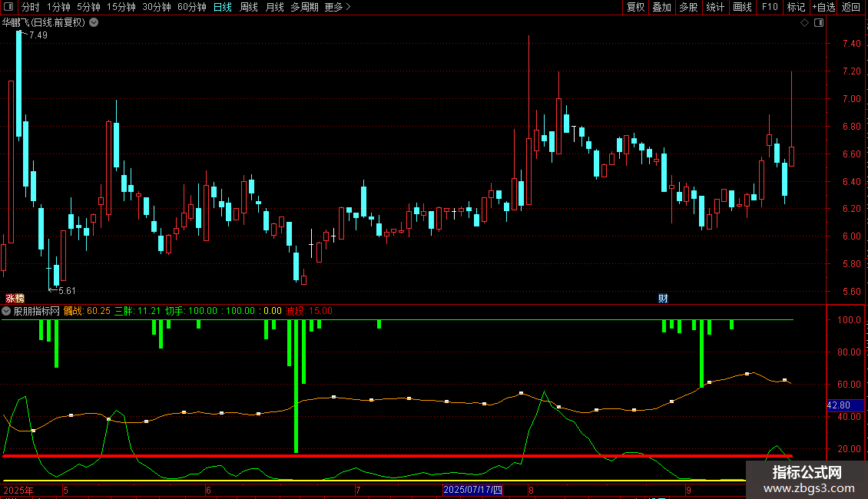Click the month 6 label on time axis
This screenshot has width=868, height=499.
click(208, 490)
